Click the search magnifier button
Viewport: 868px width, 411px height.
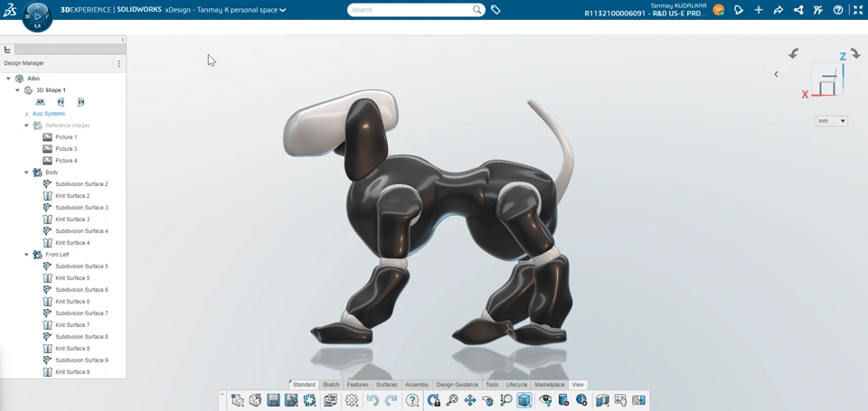tap(476, 10)
